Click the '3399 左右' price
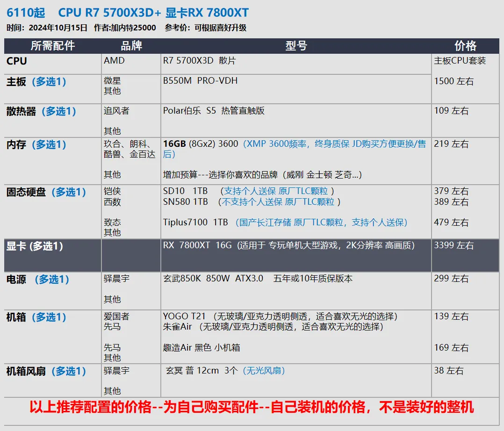The height and width of the screenshot is (431, 504). [x=454, y=245]
